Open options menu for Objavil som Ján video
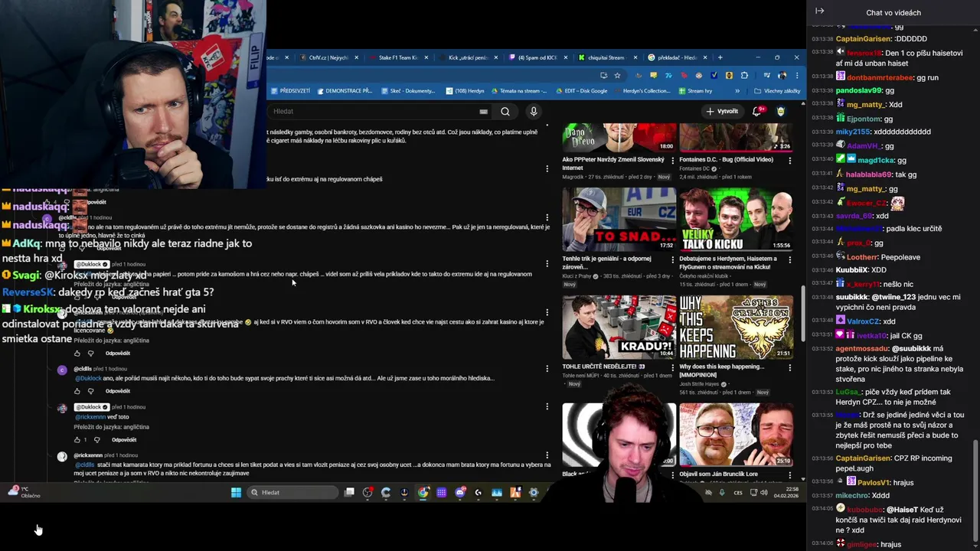Viewport: 980px width, 551px height. (790, 475)
